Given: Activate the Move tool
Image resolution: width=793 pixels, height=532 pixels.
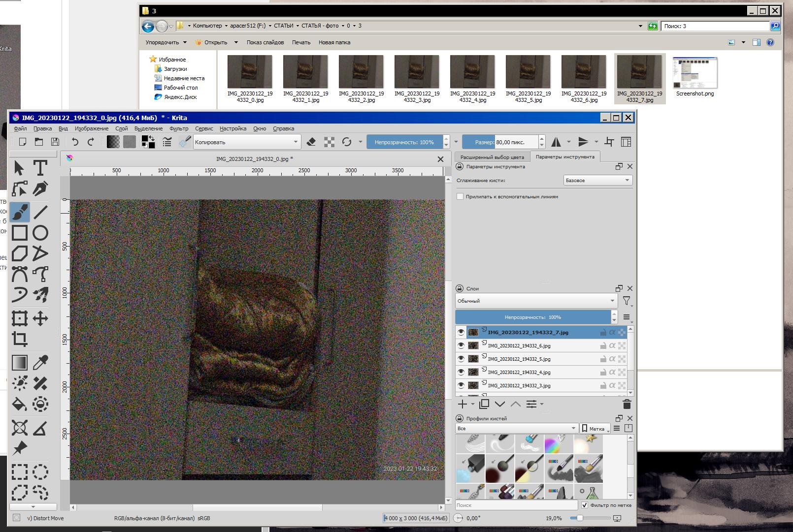Looking at the screenshot, I should [40, 318].
